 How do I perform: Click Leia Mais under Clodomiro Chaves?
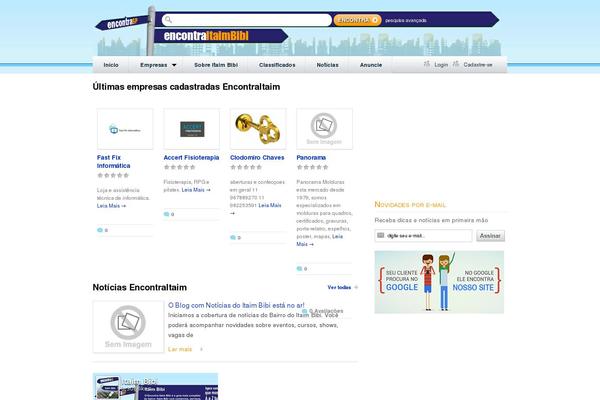(270, 206)
